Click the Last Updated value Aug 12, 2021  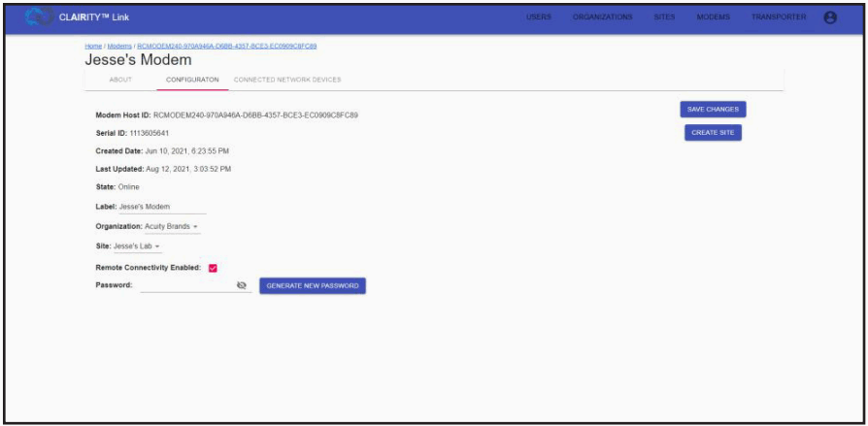[188, 169]
